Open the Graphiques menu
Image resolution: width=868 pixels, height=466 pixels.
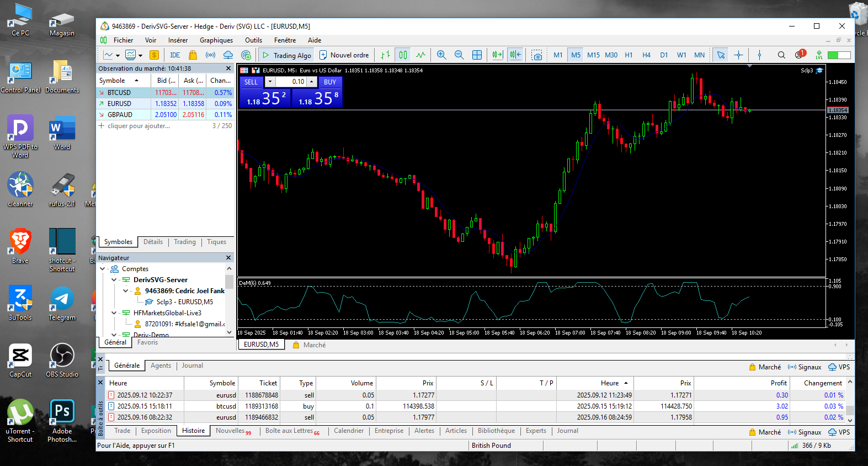coord(216,40)
